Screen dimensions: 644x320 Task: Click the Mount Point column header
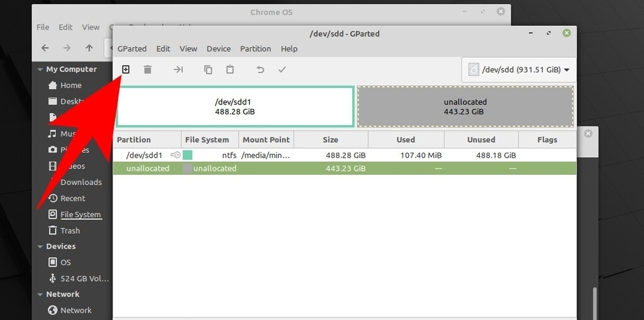[x=266, y=140]
